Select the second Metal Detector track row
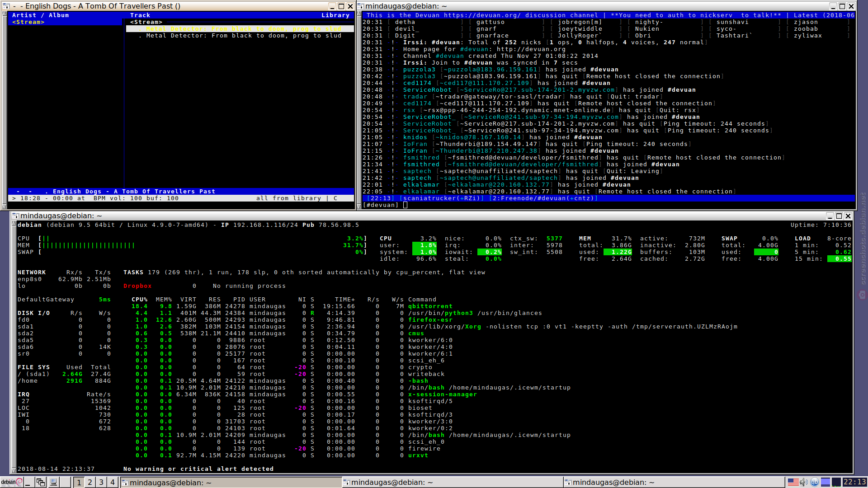Viewport: 868px width, 488px height. click(240, 35)
